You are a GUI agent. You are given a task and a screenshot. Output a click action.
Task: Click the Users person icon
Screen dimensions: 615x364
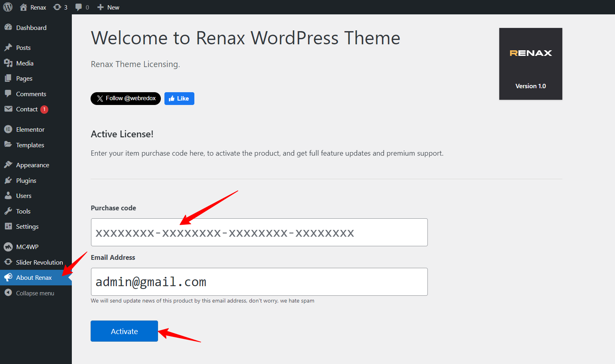click(8, 196)
